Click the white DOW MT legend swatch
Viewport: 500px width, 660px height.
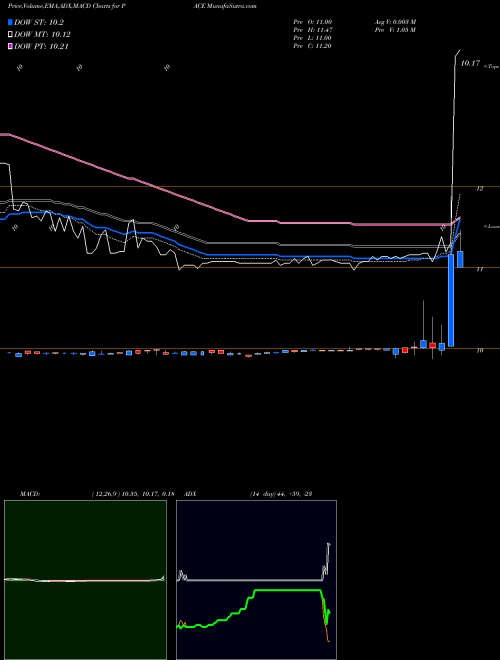10,35
